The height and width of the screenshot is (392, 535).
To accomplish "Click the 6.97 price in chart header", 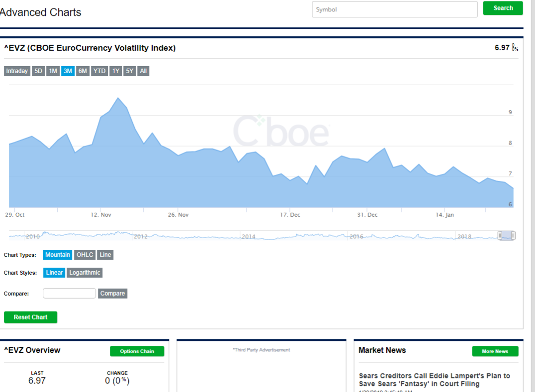I will point(502,48).
